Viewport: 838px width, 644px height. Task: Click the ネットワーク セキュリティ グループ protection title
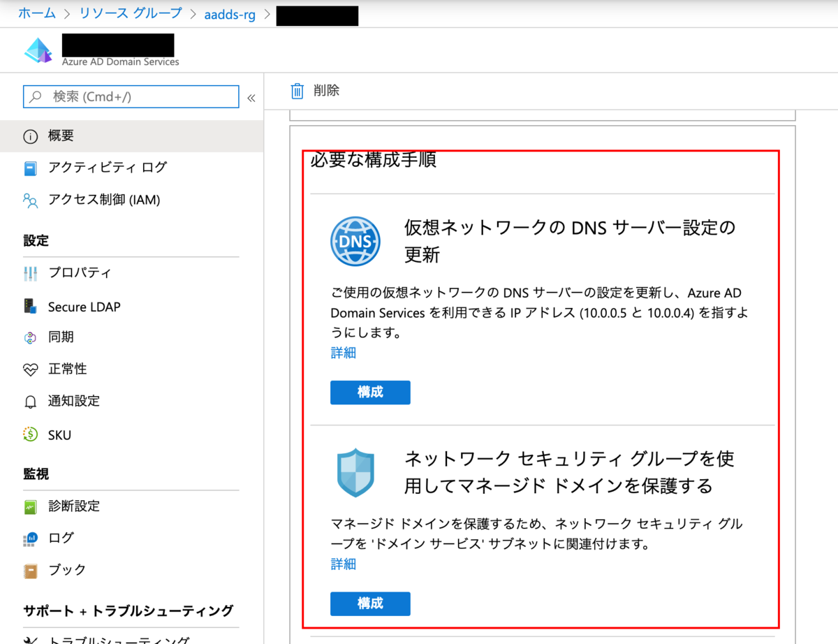click(569, 472)
